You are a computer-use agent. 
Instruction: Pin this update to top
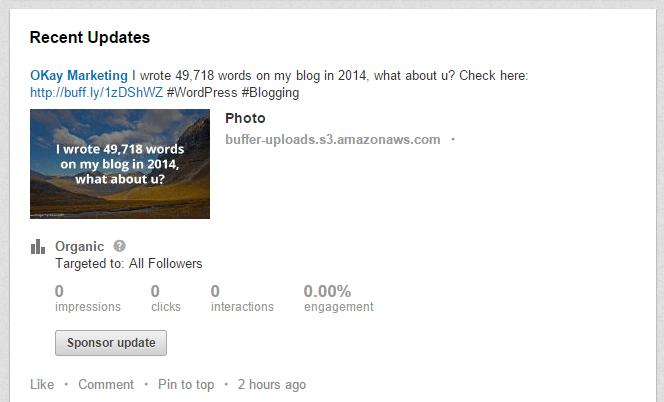(x=186, y=384)
